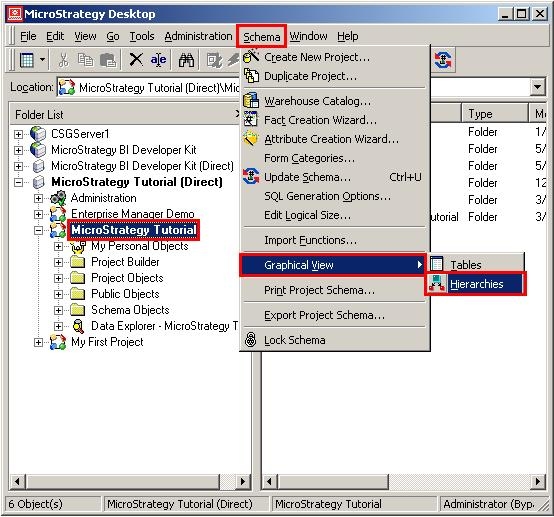Click the Folder List right scroll arrow
Image resolution: width=554 pixels, height=517 pixels.
pyautogui.click(x=242, y=481)
